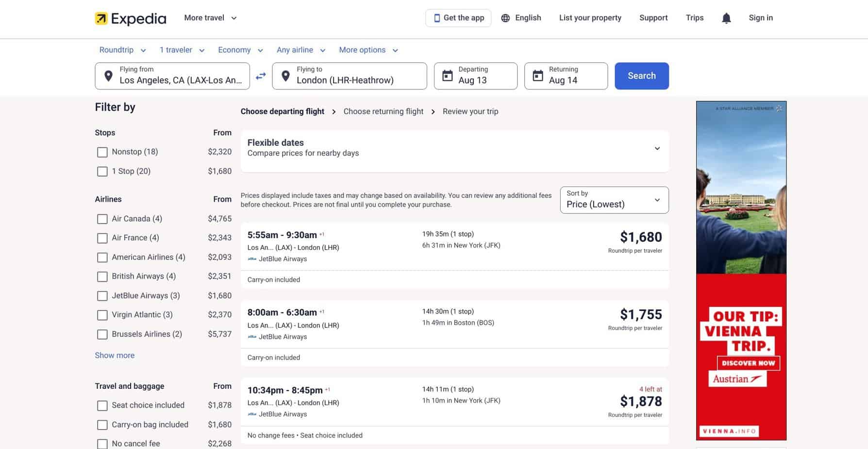Check the No cancel fee filter

point(102,444)
